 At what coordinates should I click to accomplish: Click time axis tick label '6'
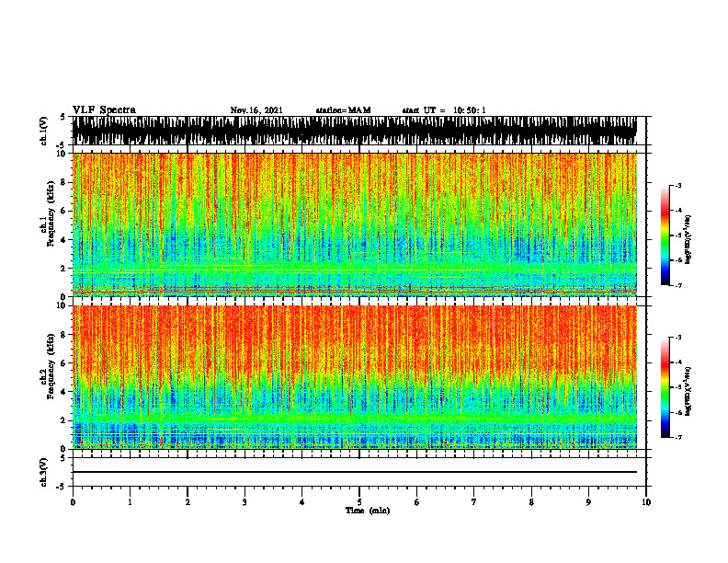[417, 502]
